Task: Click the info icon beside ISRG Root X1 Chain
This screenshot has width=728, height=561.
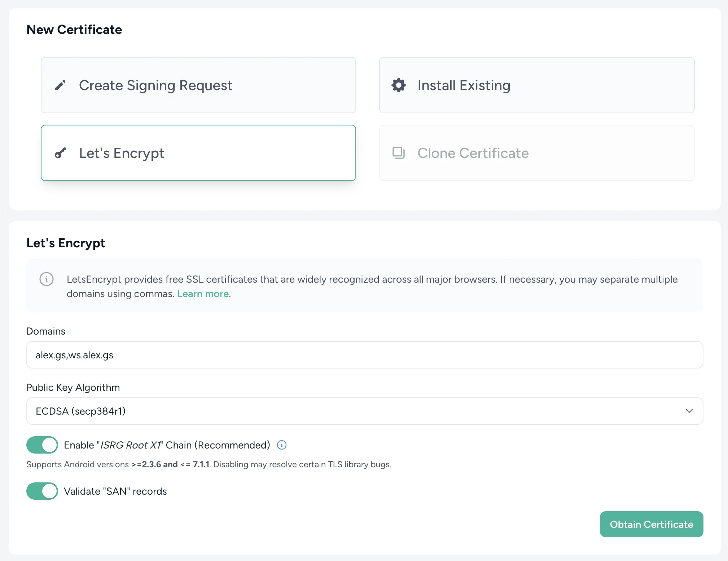Action: (x=282, y=445)
